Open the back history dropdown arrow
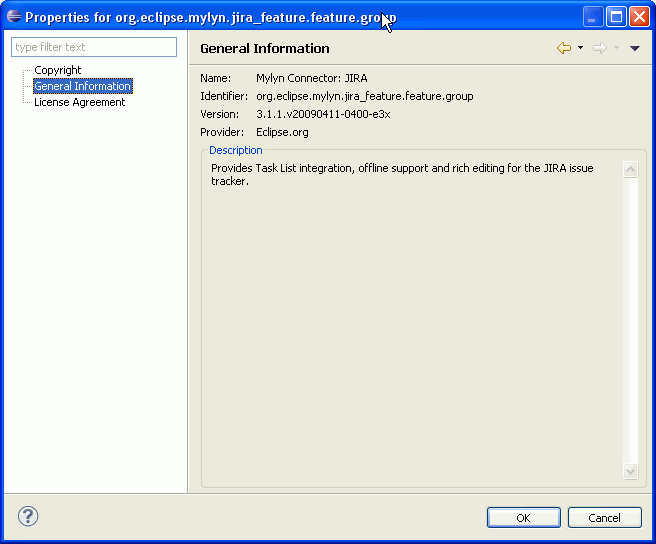656x544 pixels. coord(580,48)
